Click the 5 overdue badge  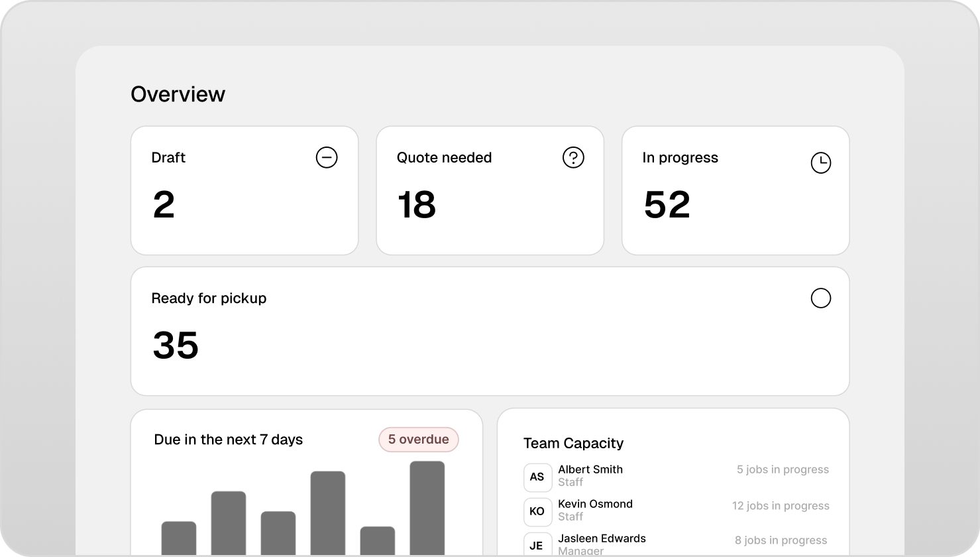coord(418,439)
